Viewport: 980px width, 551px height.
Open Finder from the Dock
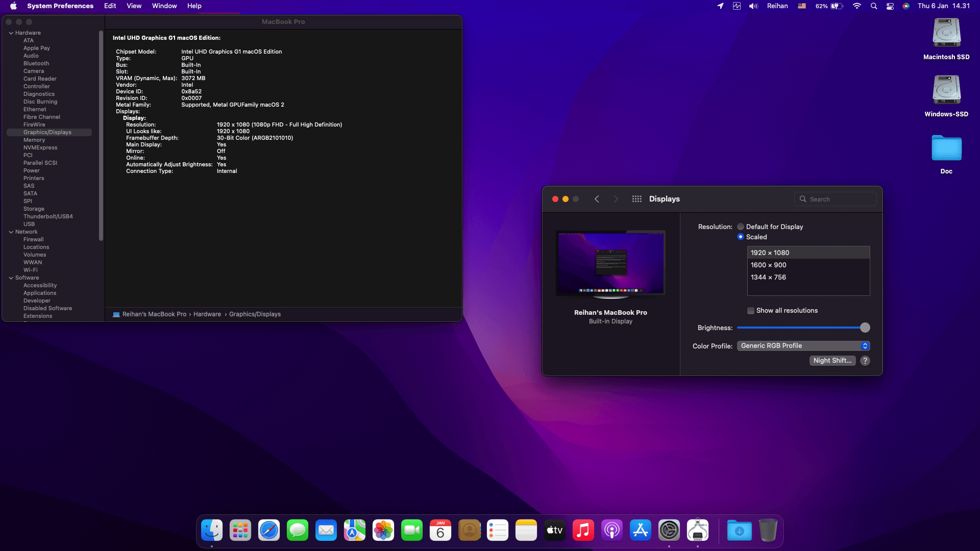point(212,531)
